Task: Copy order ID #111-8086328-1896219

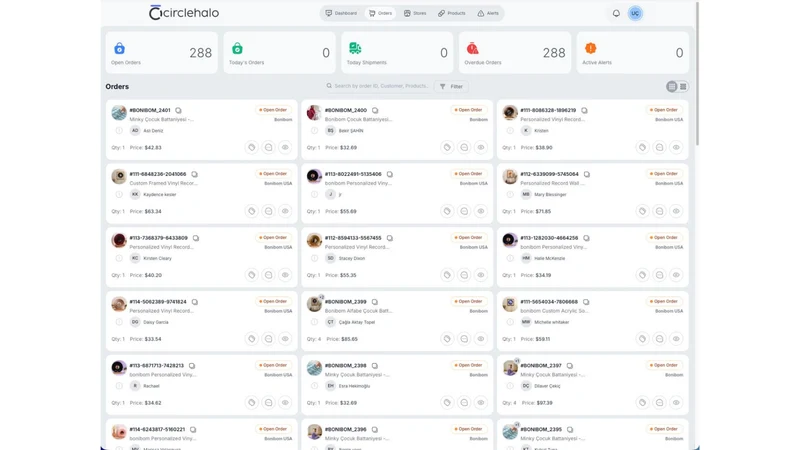Action: pos(584,110)
